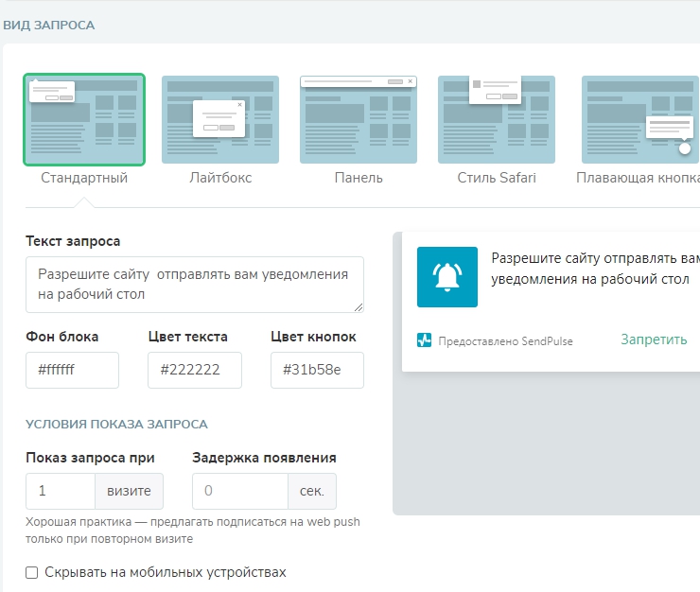Click the Запретить button in preview
The image size is (700, 592).
pyautogui.click(x=654, y=340)
